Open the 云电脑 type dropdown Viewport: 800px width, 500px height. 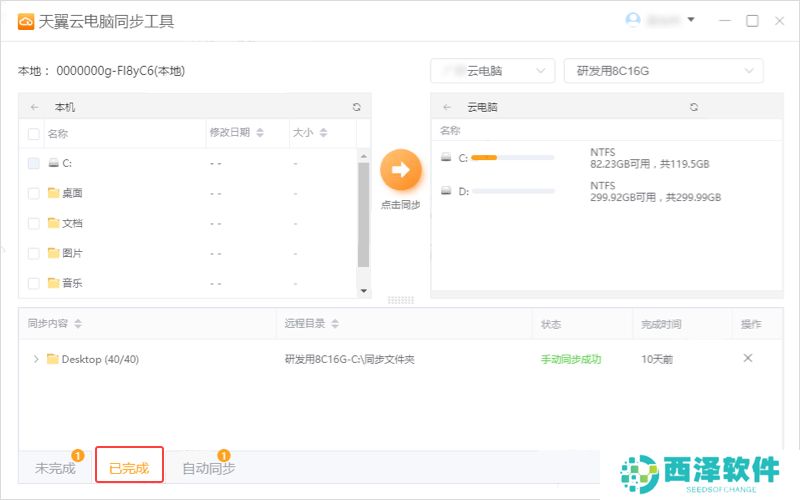point(492,71)
